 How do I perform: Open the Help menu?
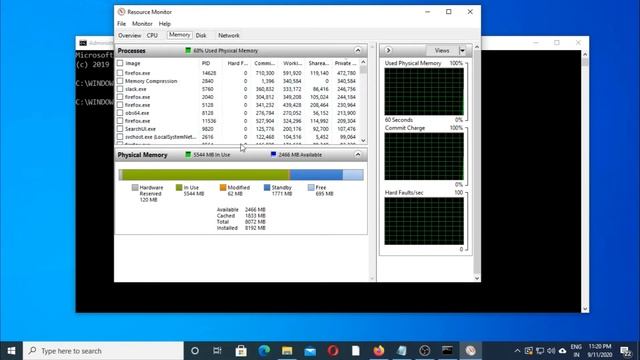coord(164,24)
